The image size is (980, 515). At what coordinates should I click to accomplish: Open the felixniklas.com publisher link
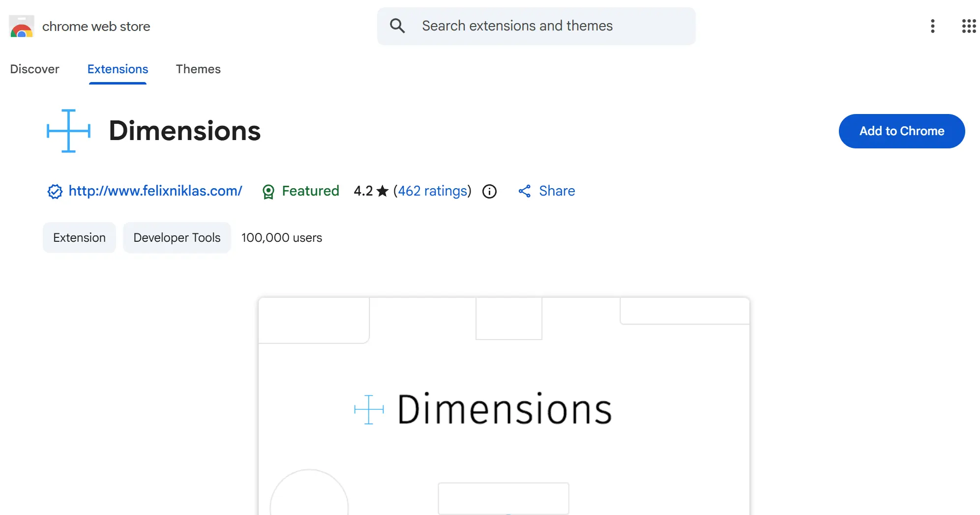155,191
